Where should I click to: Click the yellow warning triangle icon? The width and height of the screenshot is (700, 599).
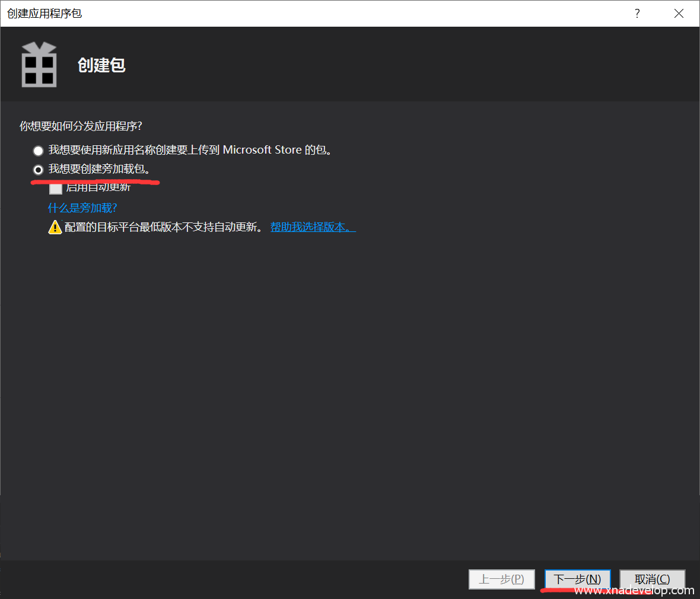(x=55, y=227)
